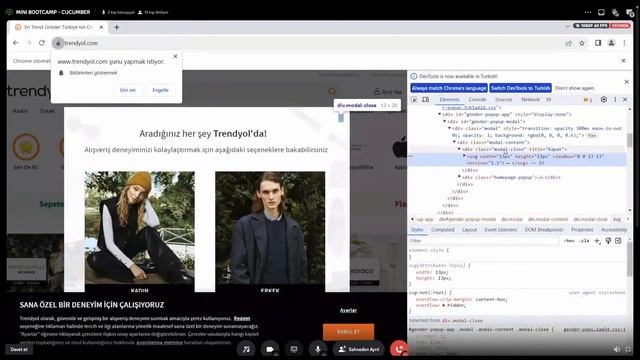Open cookie Ayarlar link

click(348, 310)
